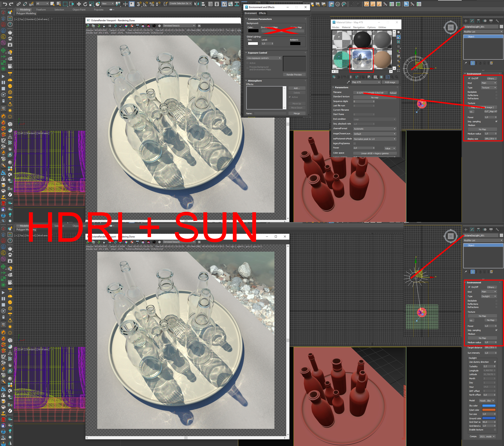
Task: Pause rendering in OctaneRender Viewport
Action: (x=110, y=26)
